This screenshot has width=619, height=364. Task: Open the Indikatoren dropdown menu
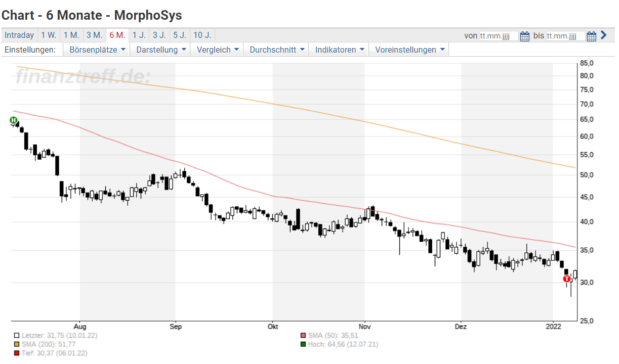[339, 50]
